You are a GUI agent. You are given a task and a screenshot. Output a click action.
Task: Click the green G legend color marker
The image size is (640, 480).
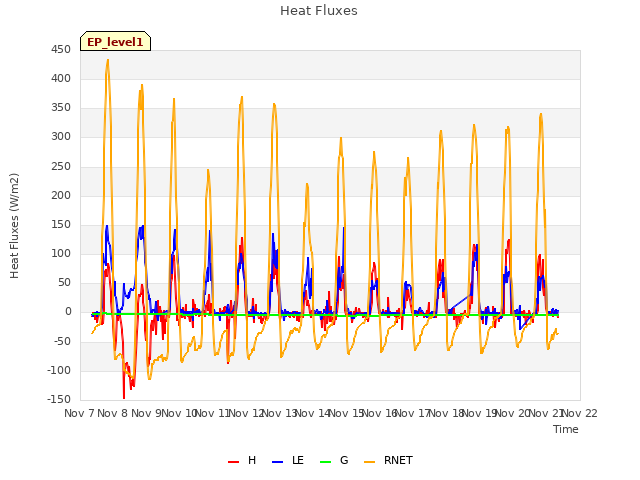point(325,462)
